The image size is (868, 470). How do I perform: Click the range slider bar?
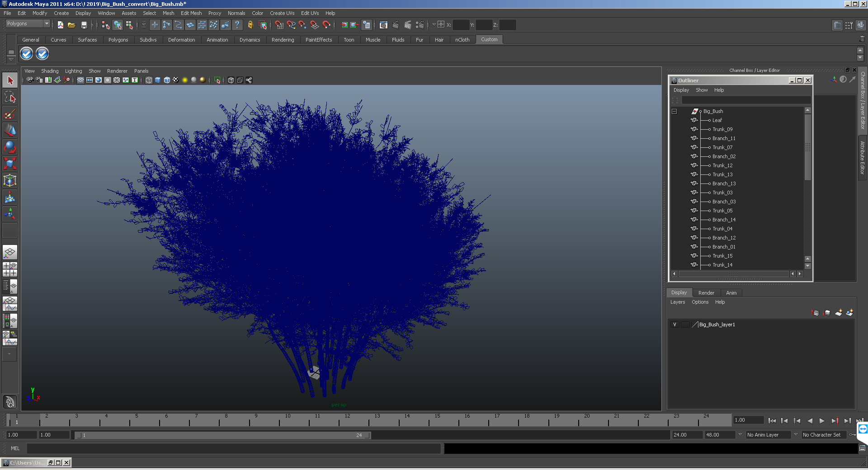click(223, 435)
